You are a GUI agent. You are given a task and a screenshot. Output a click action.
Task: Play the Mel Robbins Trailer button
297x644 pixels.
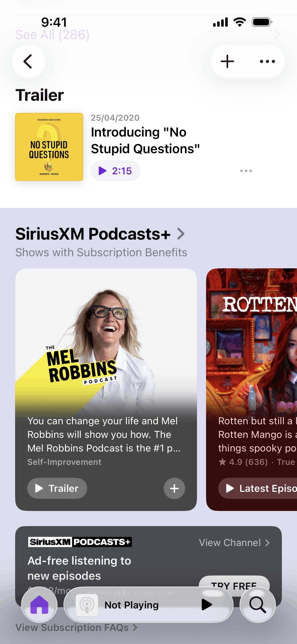[x=57, y=488]
